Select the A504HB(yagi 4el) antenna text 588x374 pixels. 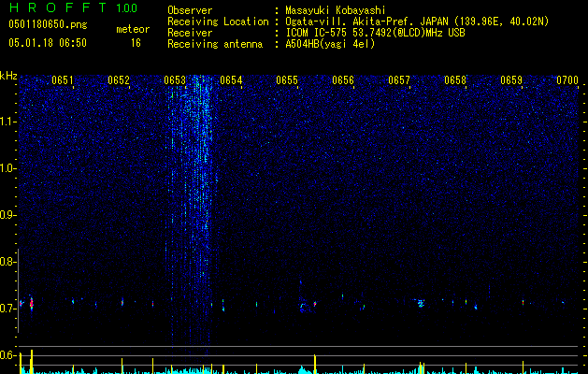pyautogui.click(x=330, y=44)
